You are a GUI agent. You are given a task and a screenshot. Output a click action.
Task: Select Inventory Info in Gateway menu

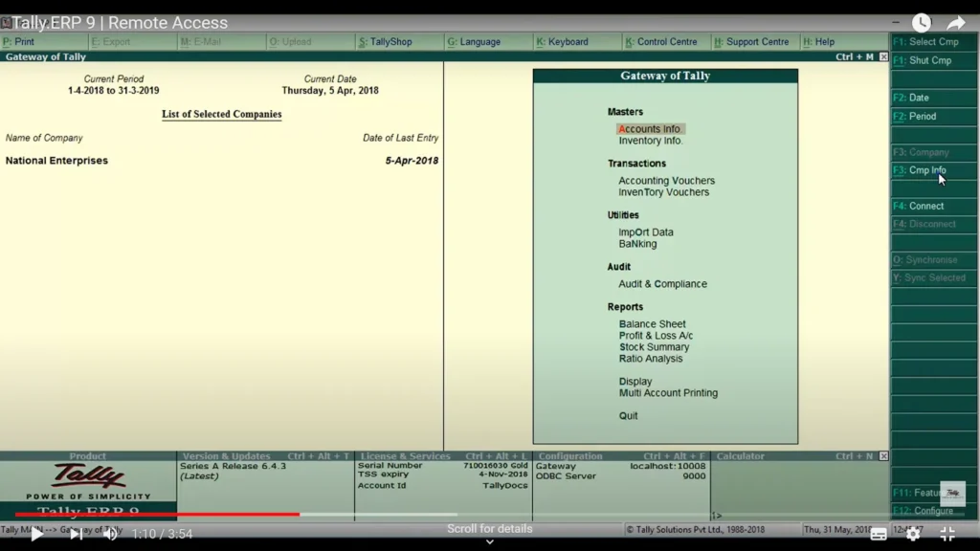pyautogui.click(x=651, y=141)
